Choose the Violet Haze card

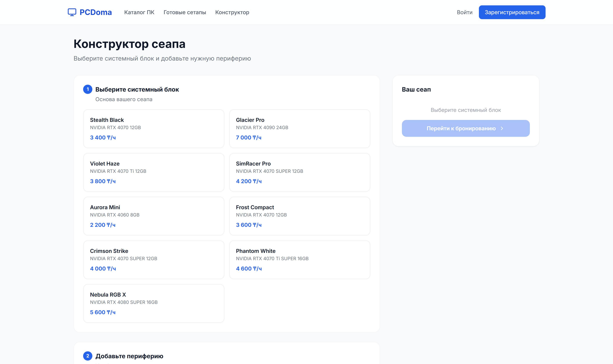click(x=154, y=172)
